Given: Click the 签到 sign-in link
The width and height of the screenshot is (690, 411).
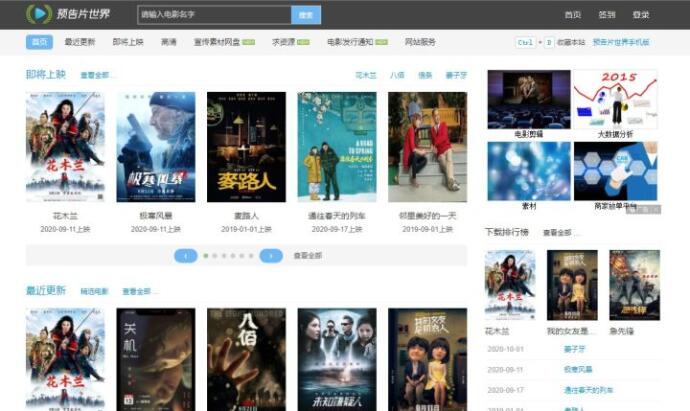Looking at the screenshot, I should 607,15.
